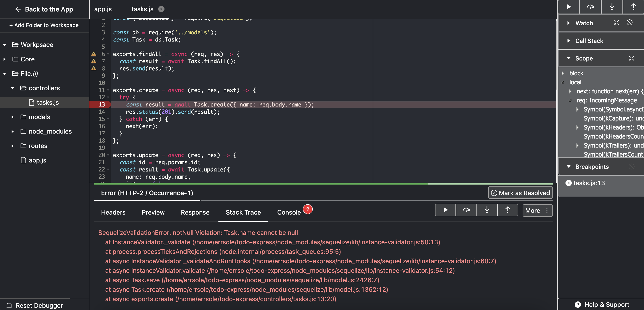This screenshot has width=644, height=310.
Task: Expand the routes folder
Action: click(x=12, y=146)
